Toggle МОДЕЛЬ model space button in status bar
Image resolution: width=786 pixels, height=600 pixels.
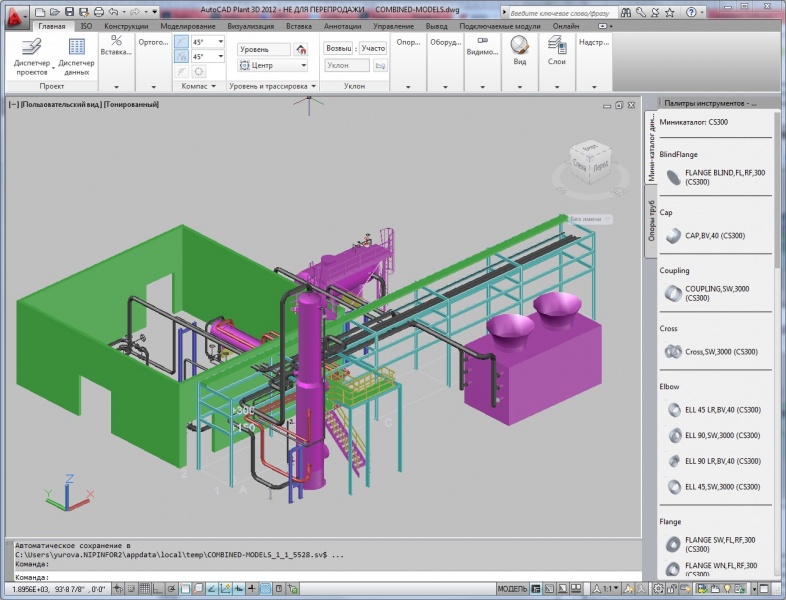512,589
